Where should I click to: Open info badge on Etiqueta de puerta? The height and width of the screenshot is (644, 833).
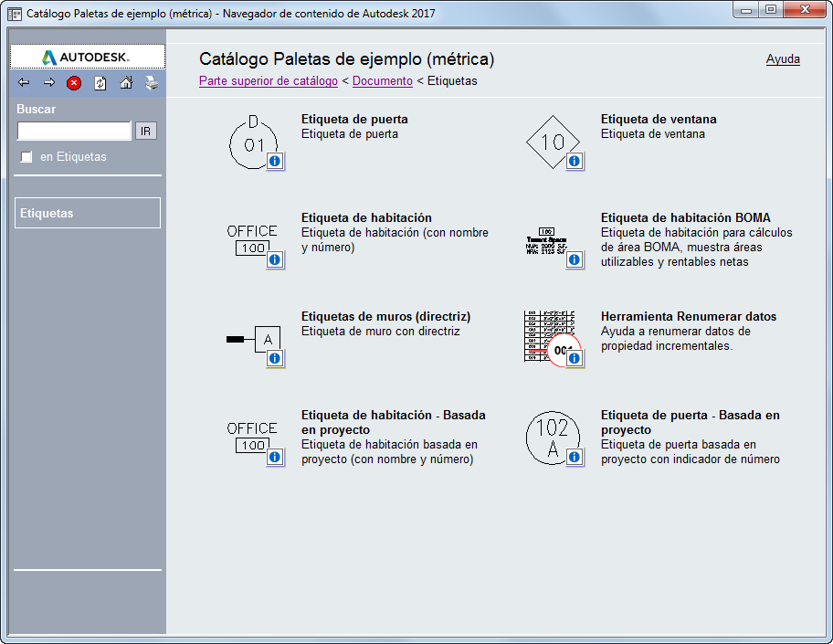click(275, 161)
